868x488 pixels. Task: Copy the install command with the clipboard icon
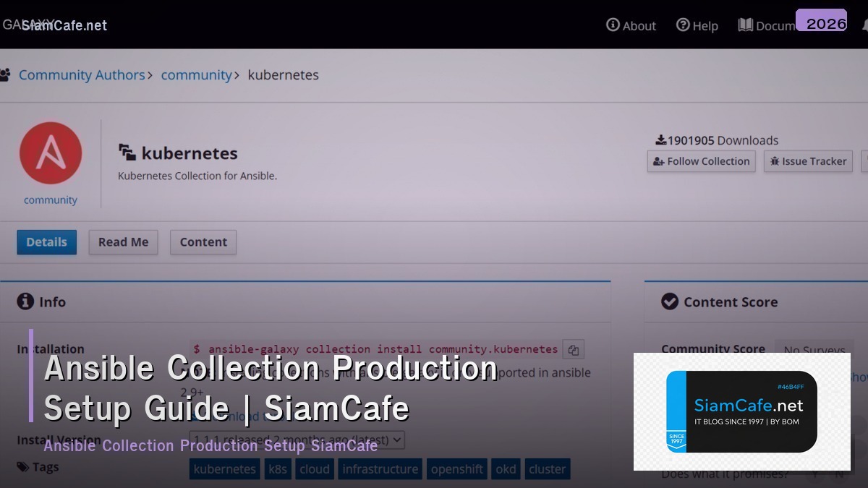572,349
